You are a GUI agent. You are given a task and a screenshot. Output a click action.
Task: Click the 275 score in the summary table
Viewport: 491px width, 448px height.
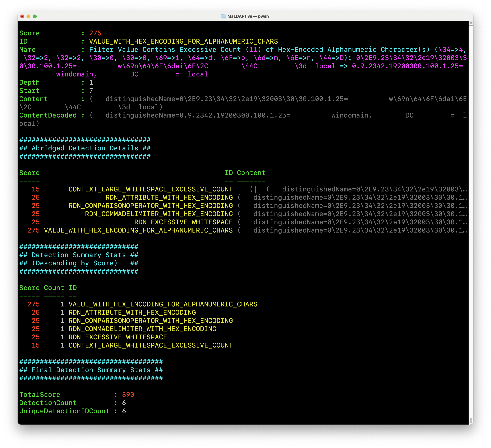(34, 304)
